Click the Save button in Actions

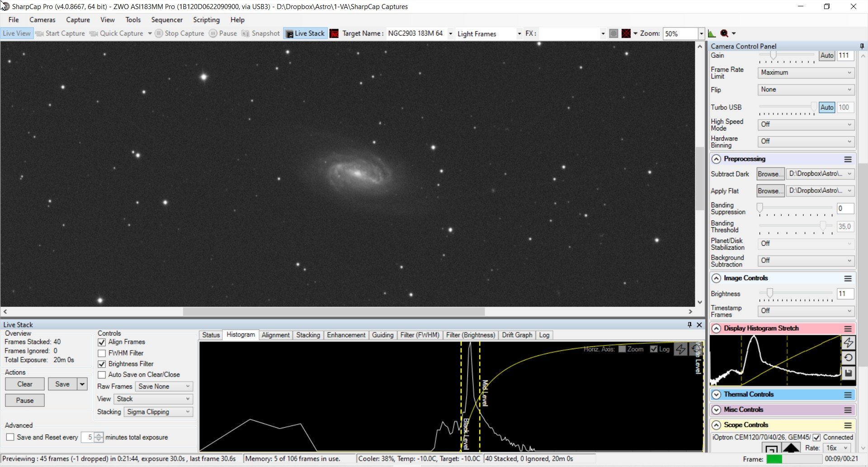62,384
